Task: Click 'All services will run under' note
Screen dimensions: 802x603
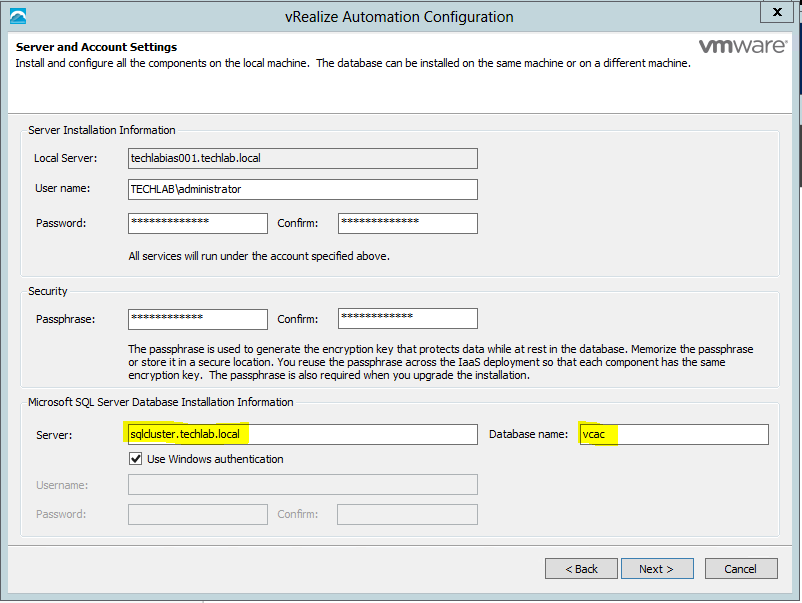Action: pos(259,256)
